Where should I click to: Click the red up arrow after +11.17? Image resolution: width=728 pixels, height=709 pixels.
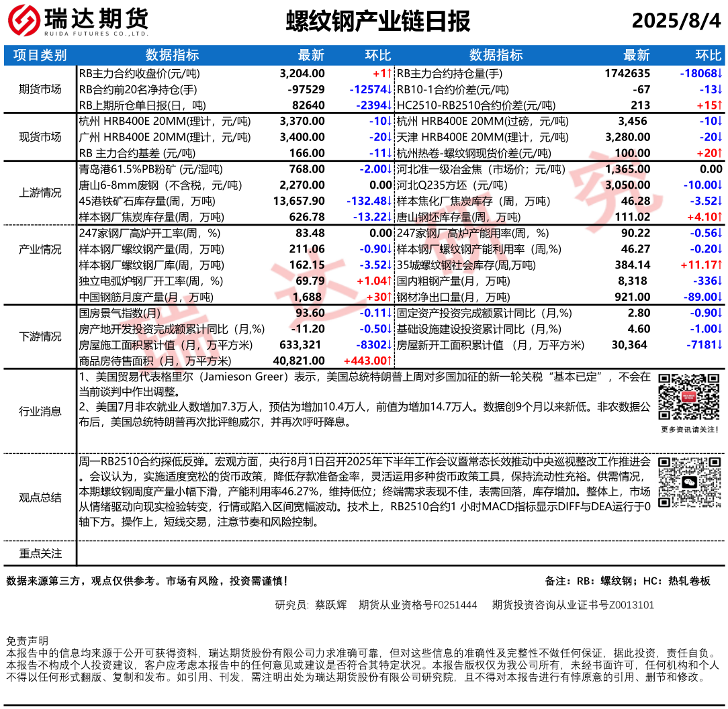719,265
